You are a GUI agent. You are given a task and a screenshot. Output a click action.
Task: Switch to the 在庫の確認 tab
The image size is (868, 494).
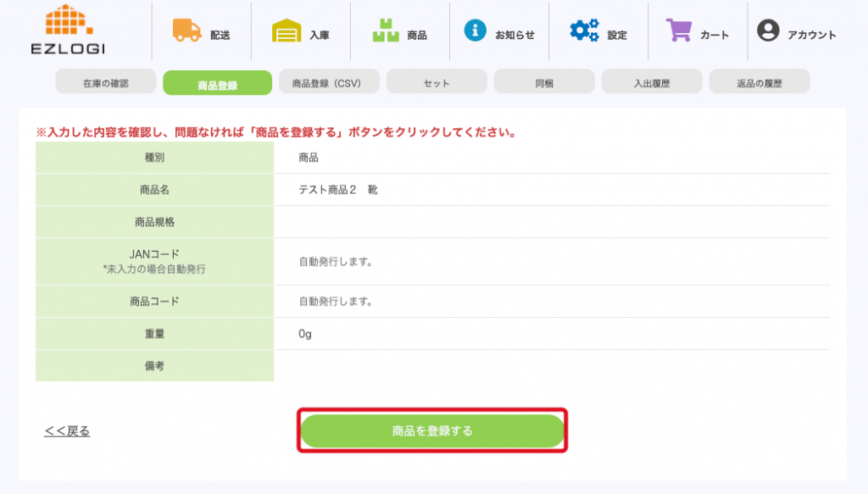(x=106, y=83)
